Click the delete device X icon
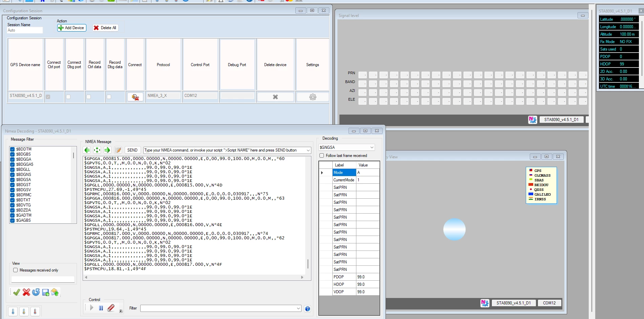Image resolution: width=644 pixels, height=319 pixels. pos(275,97)
